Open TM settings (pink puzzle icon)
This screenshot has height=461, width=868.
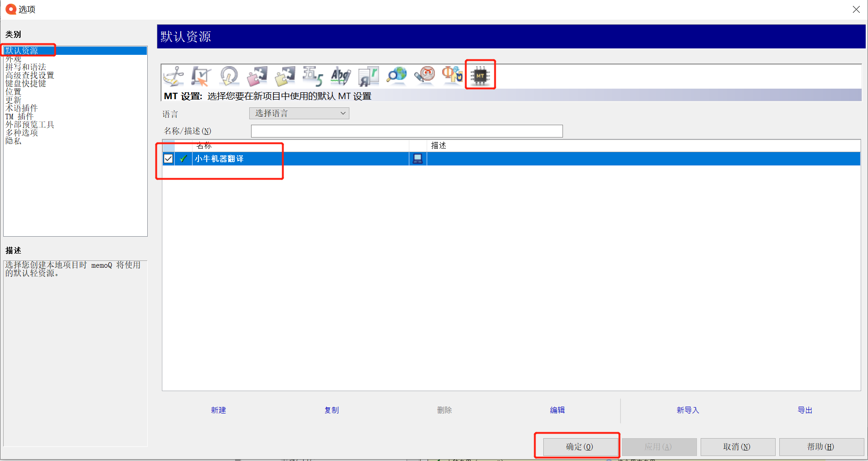pos(257,76)
